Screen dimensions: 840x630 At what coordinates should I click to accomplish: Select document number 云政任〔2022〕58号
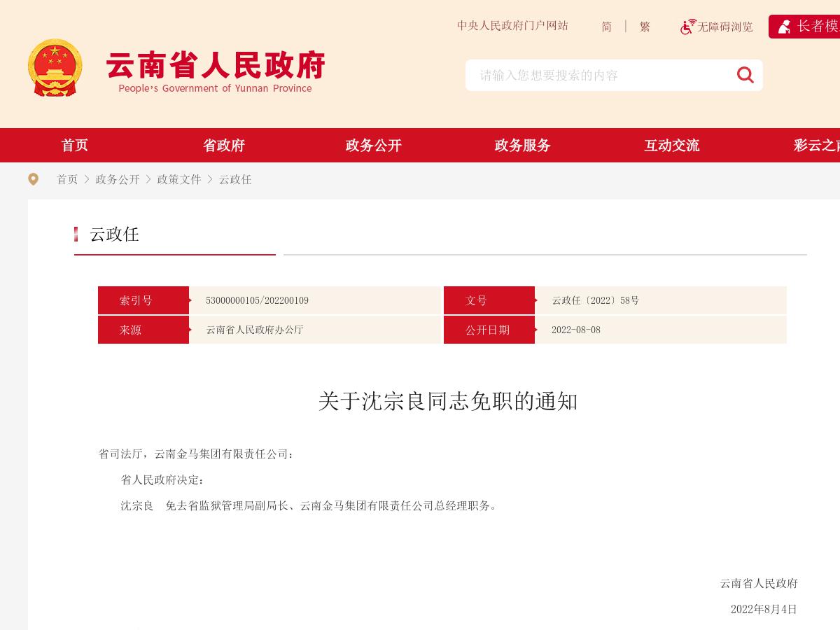595,300
